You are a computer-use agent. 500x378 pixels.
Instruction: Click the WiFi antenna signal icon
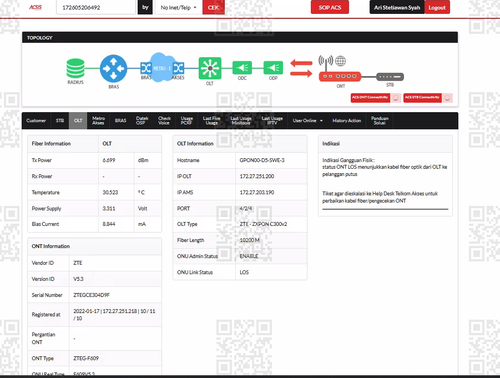click(326, 62)
